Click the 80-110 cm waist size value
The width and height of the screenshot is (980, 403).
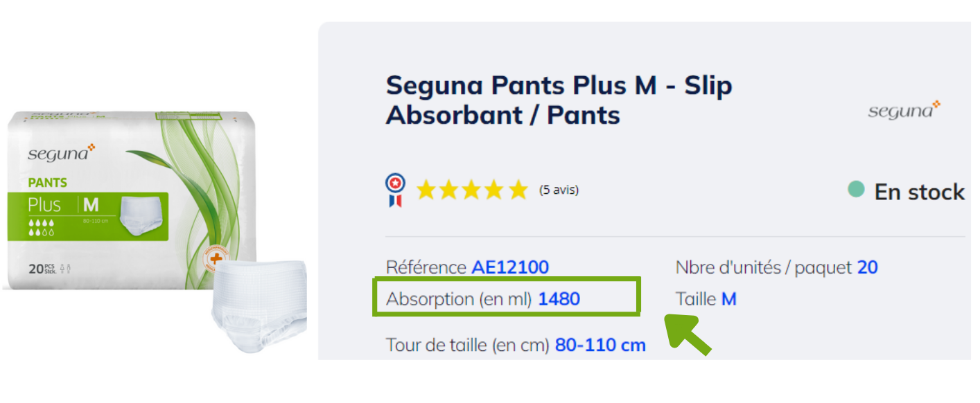(x=600, y=345)
